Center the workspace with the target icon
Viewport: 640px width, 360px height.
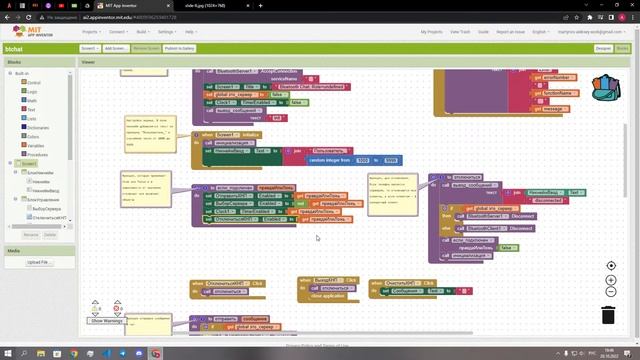click(611, 266)
